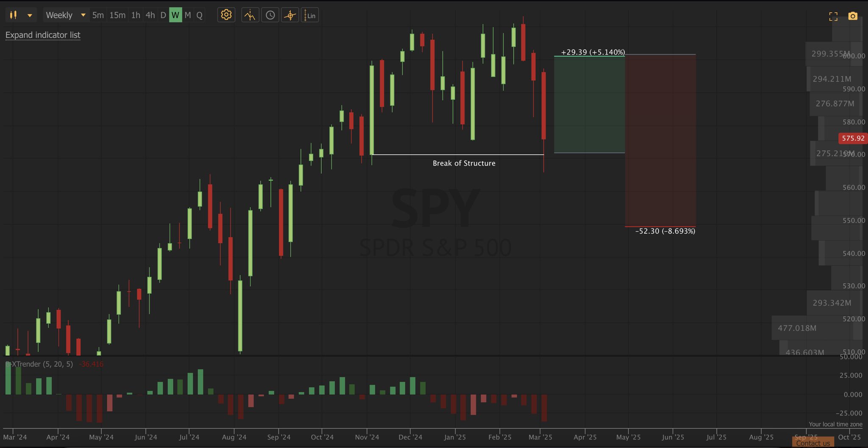Select the green profit target zone
The image size is (868, 448).
590,104
